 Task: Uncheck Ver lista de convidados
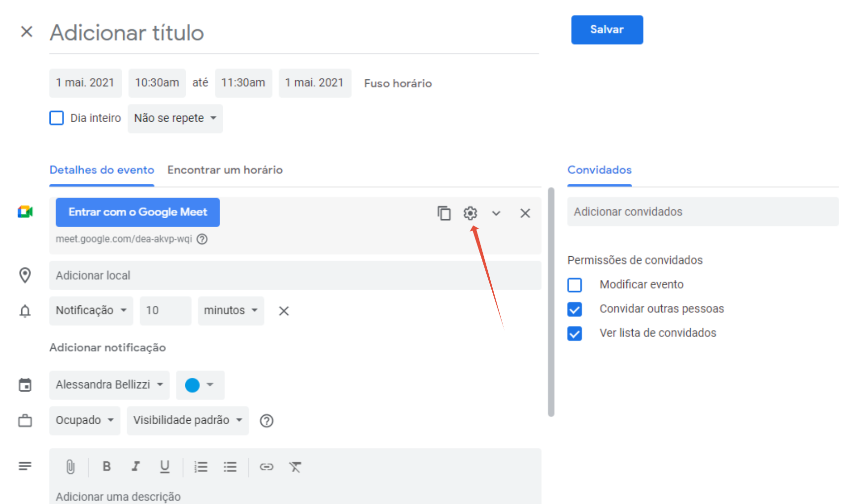pyautogui.click(x=575, y=333)
